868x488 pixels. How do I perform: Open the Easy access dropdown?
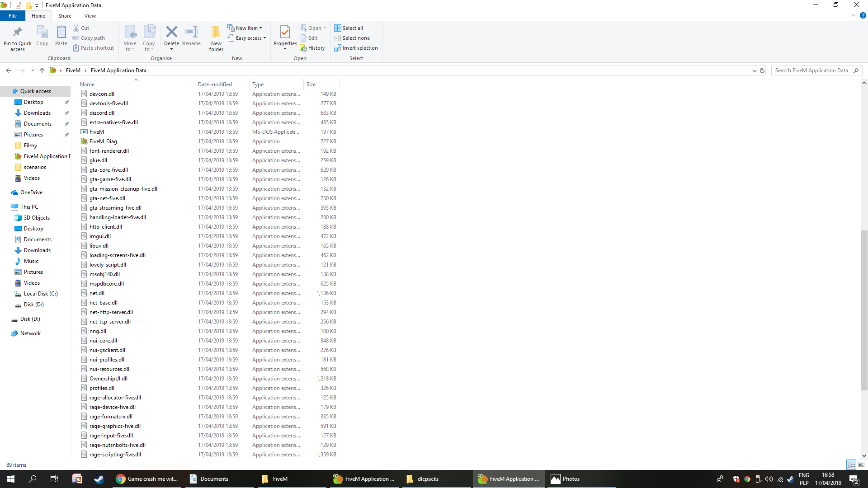coord(247,38)
